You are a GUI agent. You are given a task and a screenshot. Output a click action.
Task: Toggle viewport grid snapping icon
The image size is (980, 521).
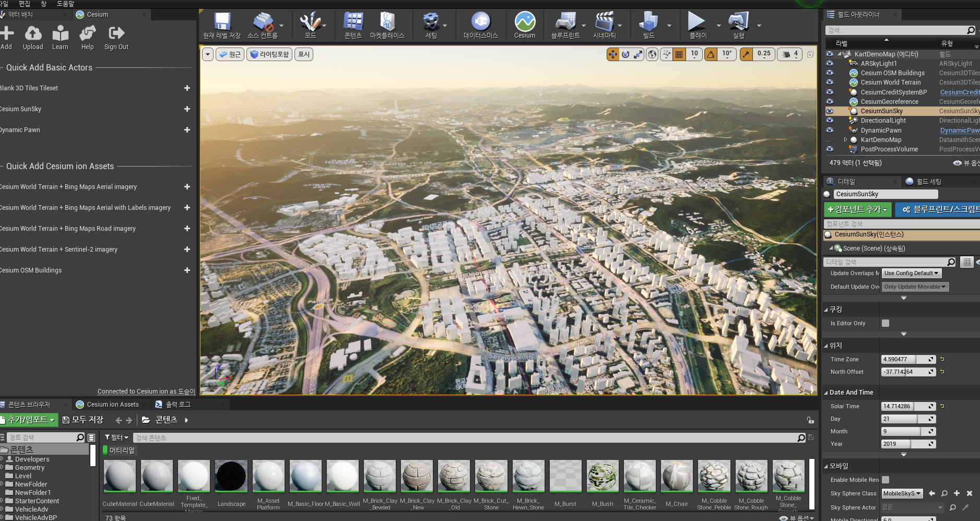[x=679, y=54]
